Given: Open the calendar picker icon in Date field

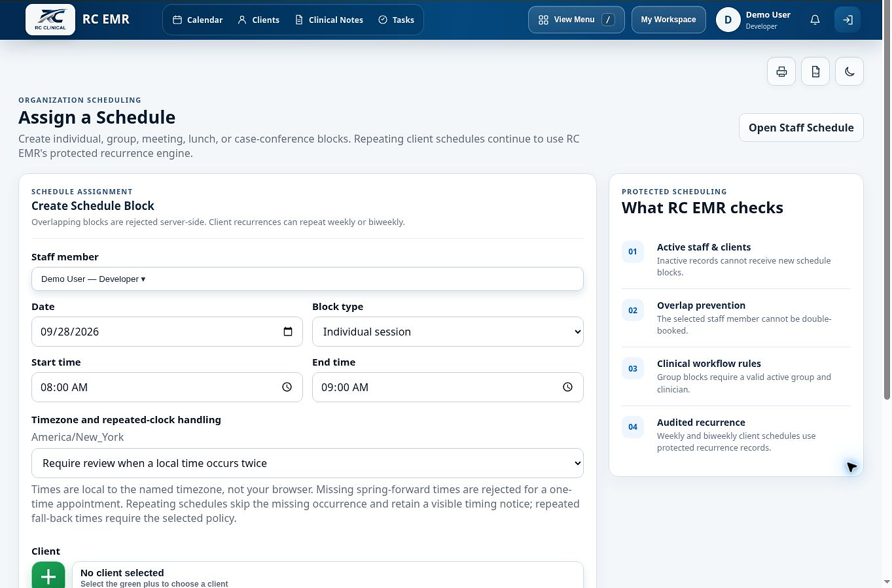Looking at the screenshot, I should click(x=288, y=332).
